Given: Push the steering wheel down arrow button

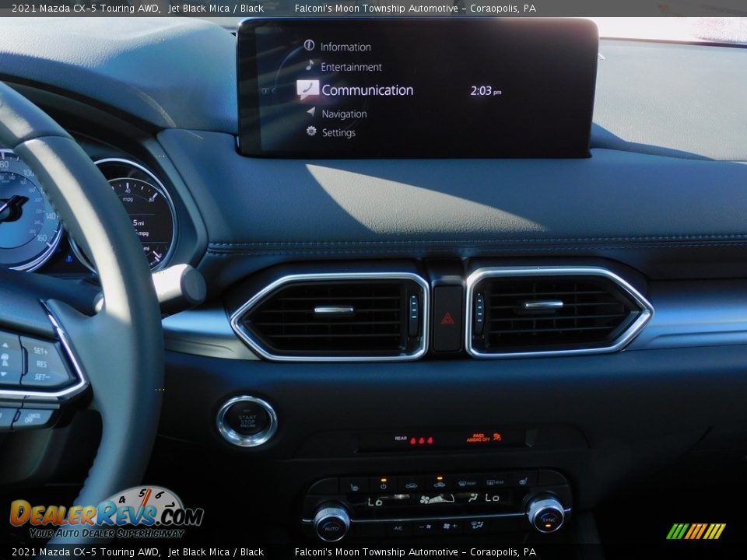Looking at the screenshot, I should point(4,375).
